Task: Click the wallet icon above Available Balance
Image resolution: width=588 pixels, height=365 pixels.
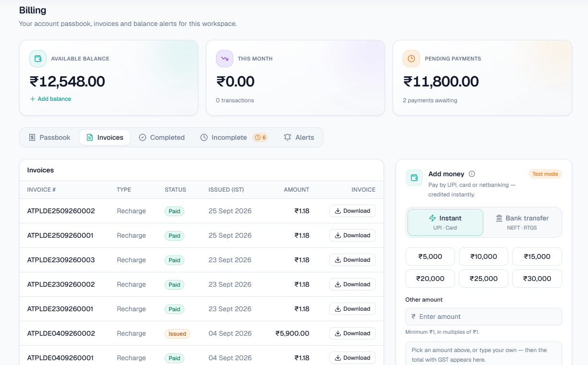Action: tap(38, 59)
